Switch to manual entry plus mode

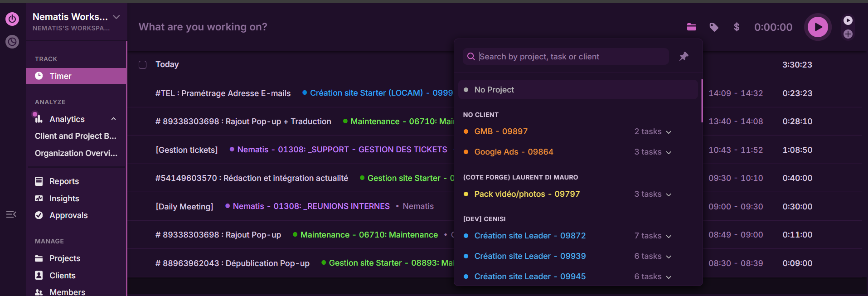pyautogui.click(x=848, y=34)
